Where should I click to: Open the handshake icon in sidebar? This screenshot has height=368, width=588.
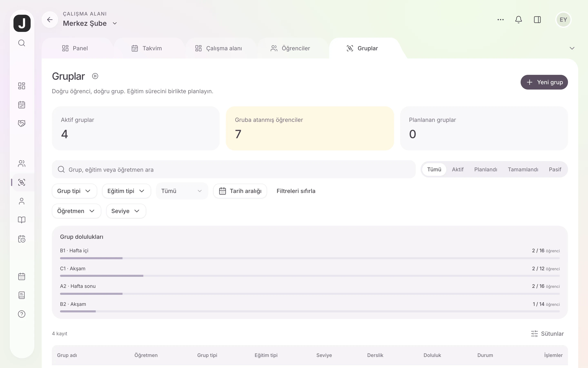(x=22, y=123)
